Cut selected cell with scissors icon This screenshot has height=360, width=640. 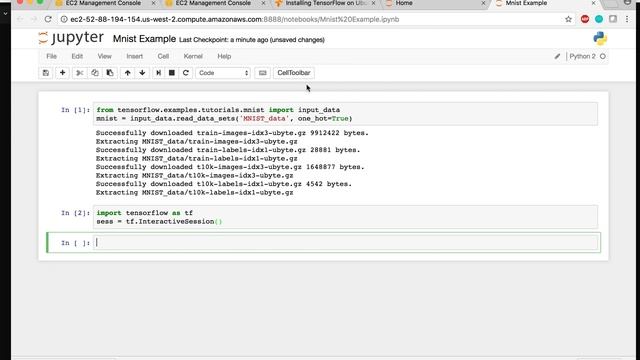(x=80, y=73)
